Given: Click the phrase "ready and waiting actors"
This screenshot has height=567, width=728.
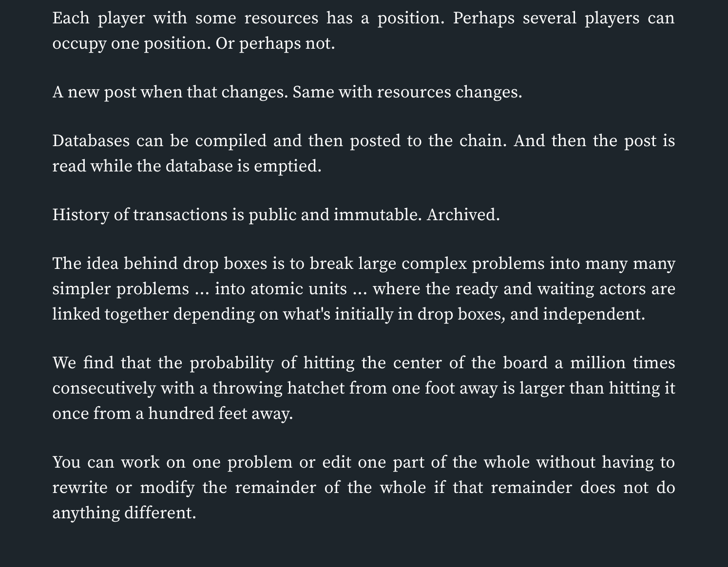Looking at the screenshot, I should click(x=552, y=289).
